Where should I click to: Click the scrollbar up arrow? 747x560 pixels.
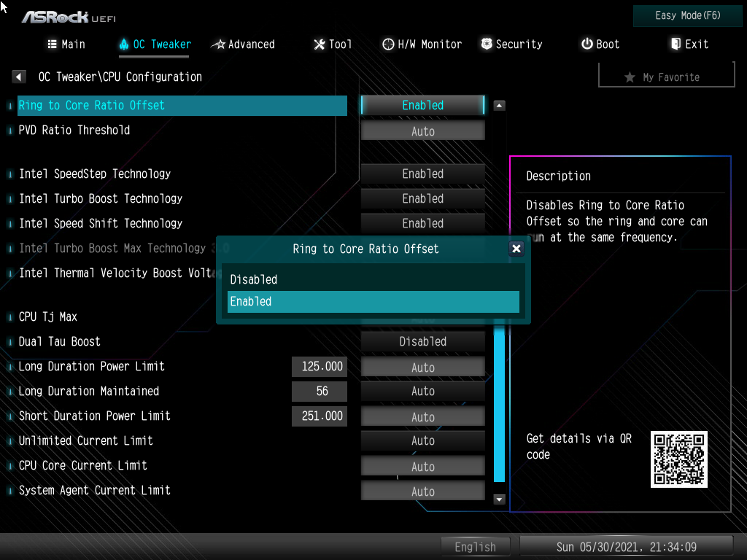pyautogui.click(x=499, y=105)
